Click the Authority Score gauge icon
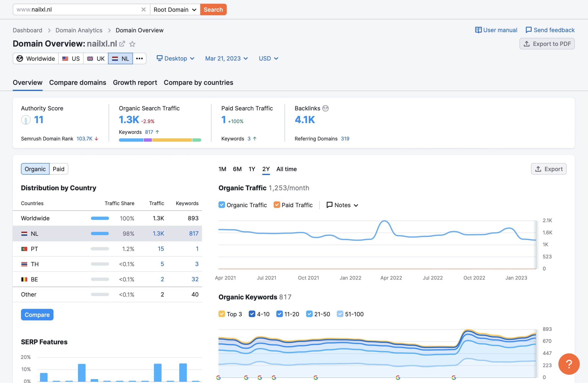Viewport: 588px width, 383px height. pos(26,120)
